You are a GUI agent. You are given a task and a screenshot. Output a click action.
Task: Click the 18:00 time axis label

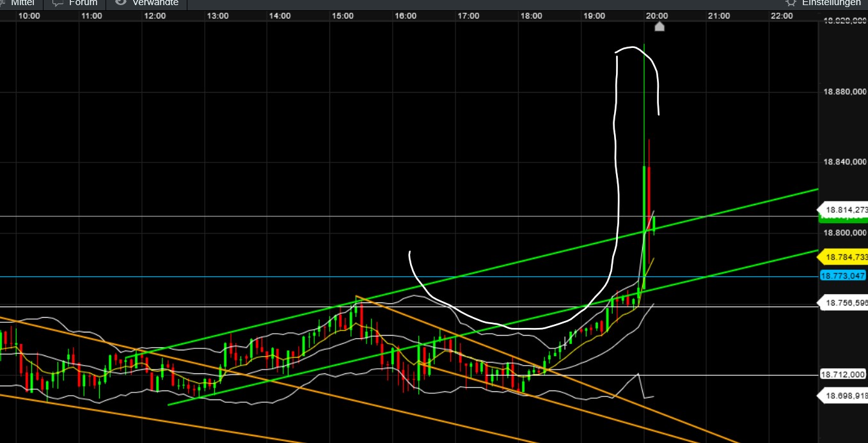531,16
